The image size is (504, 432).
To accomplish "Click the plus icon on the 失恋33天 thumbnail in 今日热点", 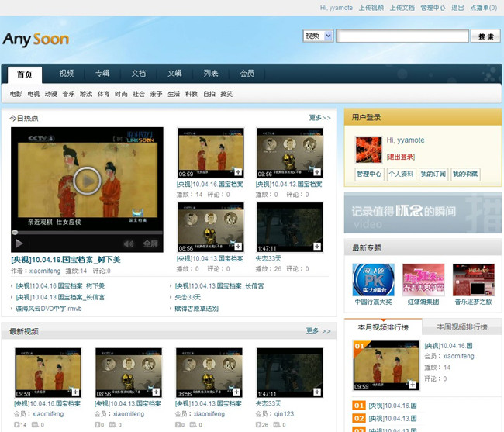I will (317, 246).
